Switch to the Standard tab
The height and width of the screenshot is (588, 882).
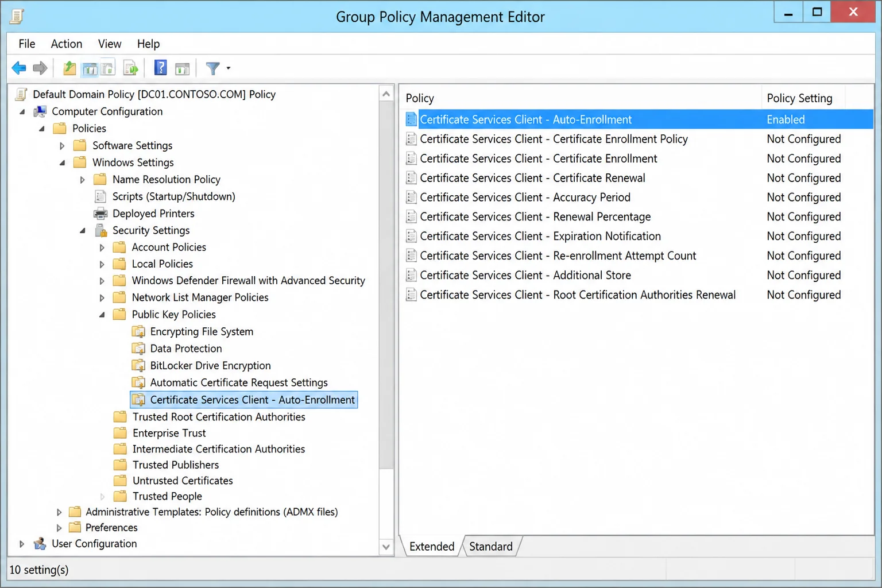[x=491, y=547]
